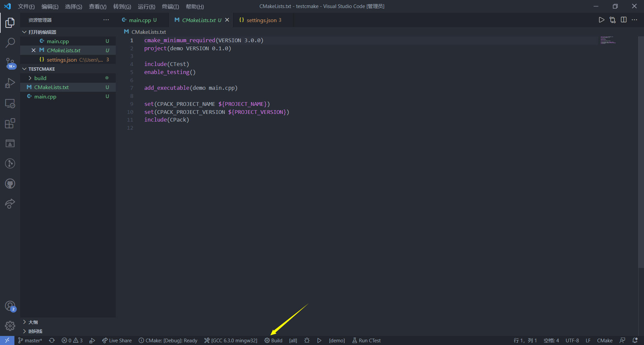Image resolution: width=644 pixels, height=345 pixels.
Task: Switch to the settings.json editor tab
Action: (x=264, y=20)
